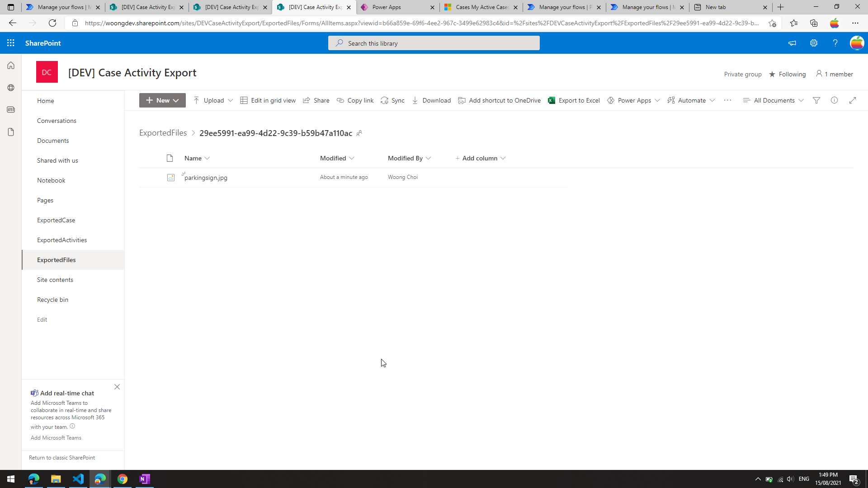868x488 pixels.
Task: Open ExportedActivities in the left navigation
Action: coord(62,240)
